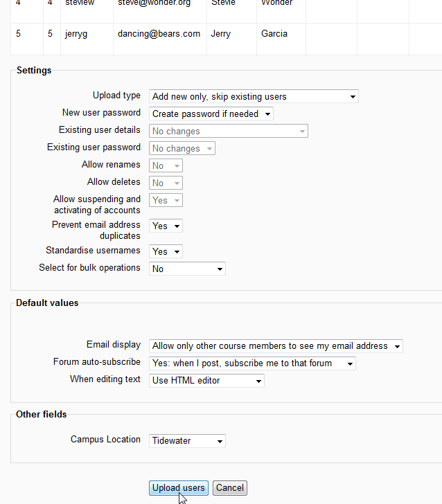Open the When editing text dropdown
The image size is (442, 504).
click(206, 380)
